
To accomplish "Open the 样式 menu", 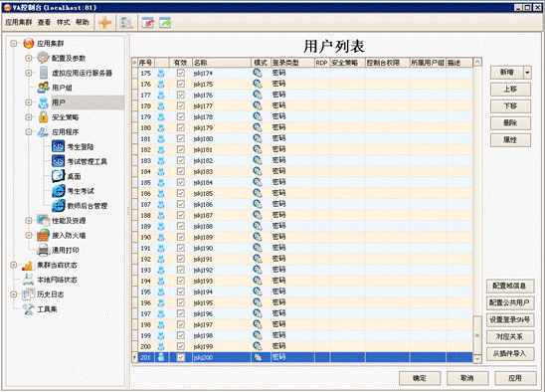I will coord(64,22).
